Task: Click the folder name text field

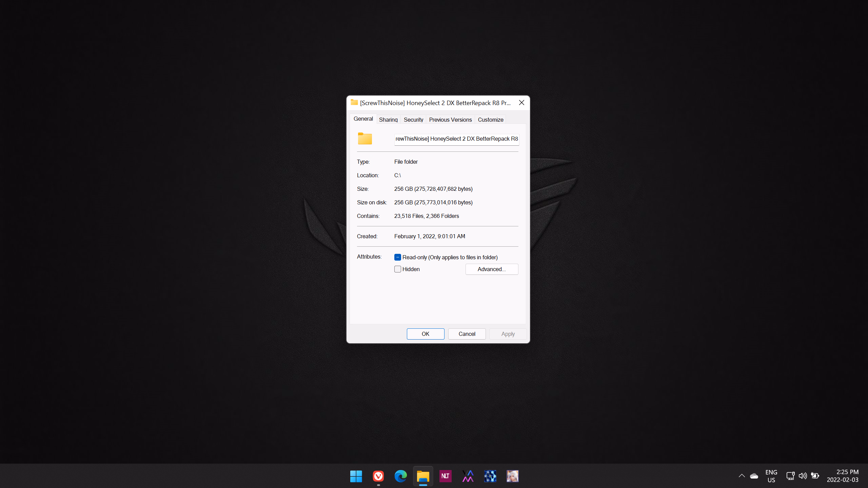Action: tap(456, 139)
